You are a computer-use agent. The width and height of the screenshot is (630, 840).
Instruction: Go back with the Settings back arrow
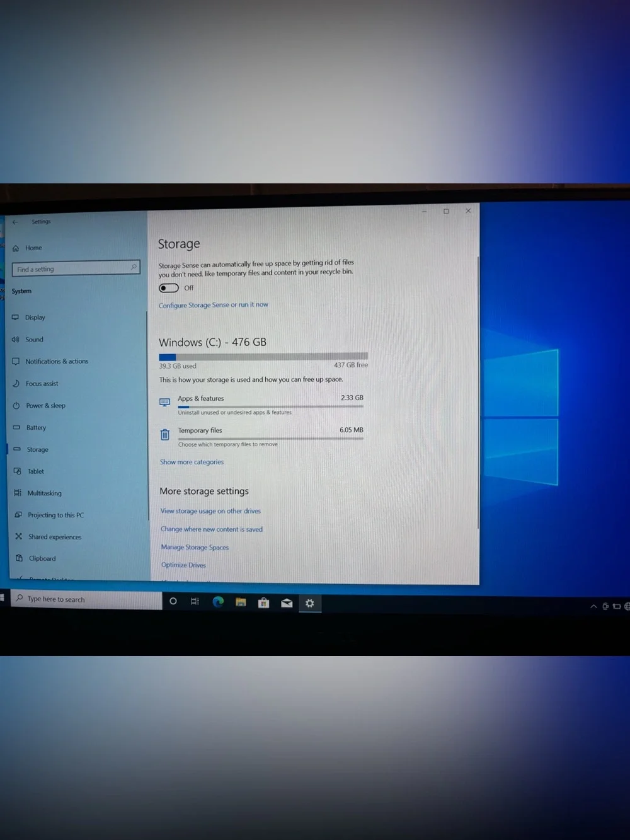pos(15,222)
